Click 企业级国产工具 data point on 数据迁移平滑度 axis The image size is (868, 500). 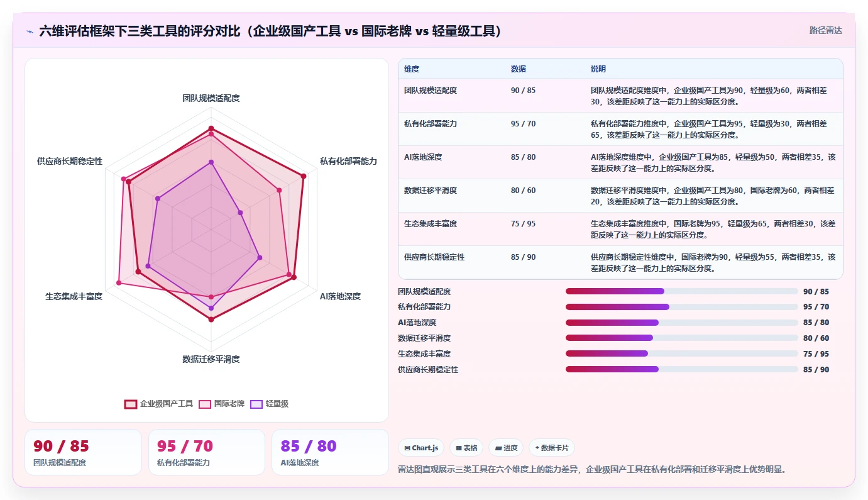[211, 319]
